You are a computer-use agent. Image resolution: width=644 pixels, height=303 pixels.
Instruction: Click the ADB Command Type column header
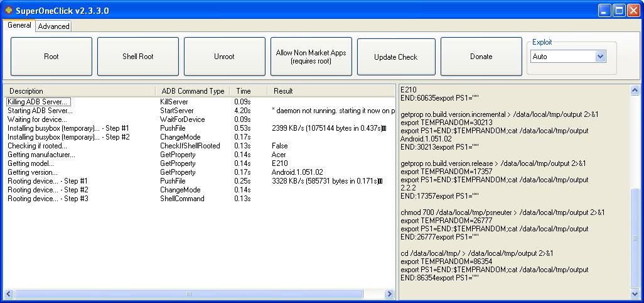193,91
